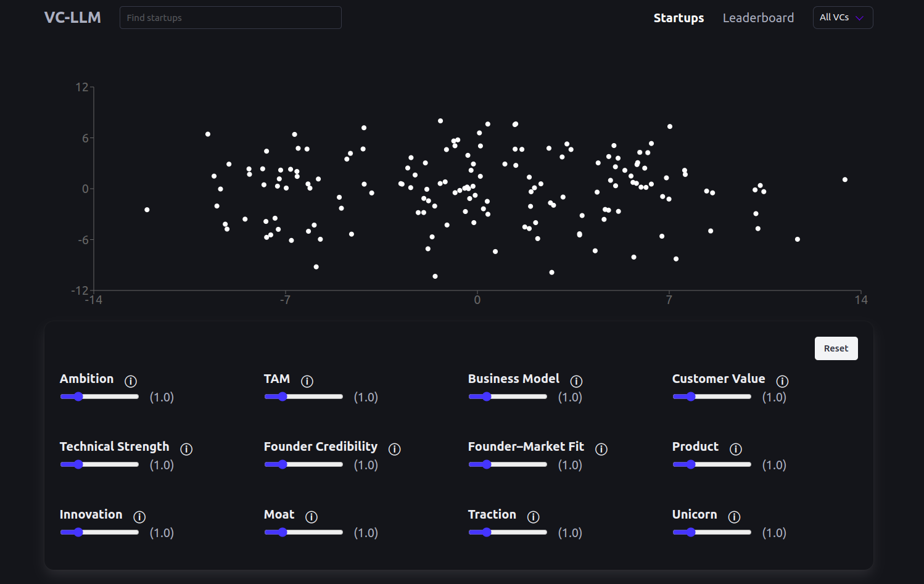Focus the Find startups search field
The height and width of the screenshot is (584, 924).
231,17
